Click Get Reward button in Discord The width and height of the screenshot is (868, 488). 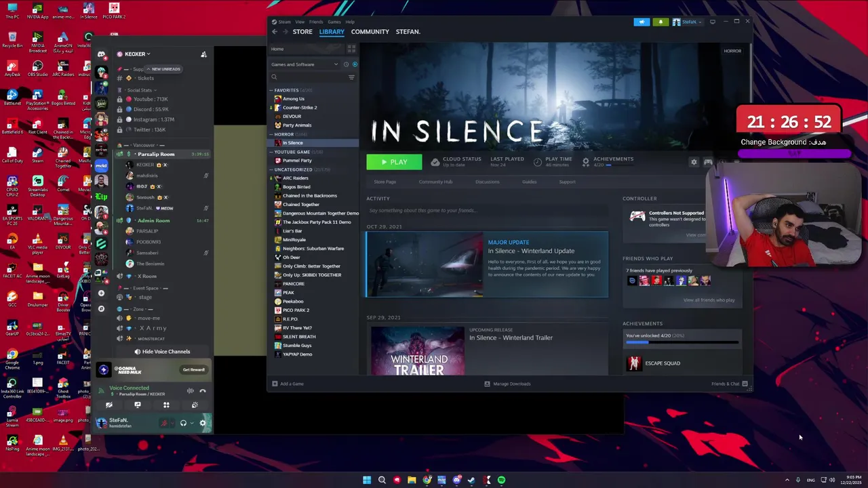(x=193, y=369)
